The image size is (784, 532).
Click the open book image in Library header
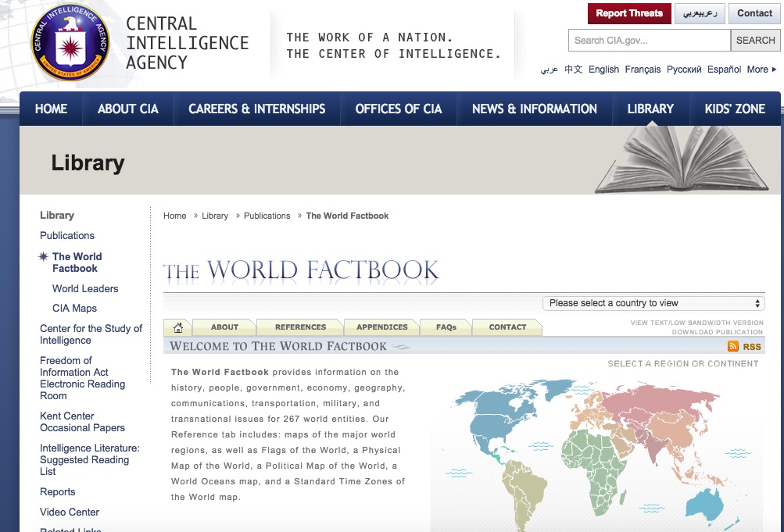682,159
